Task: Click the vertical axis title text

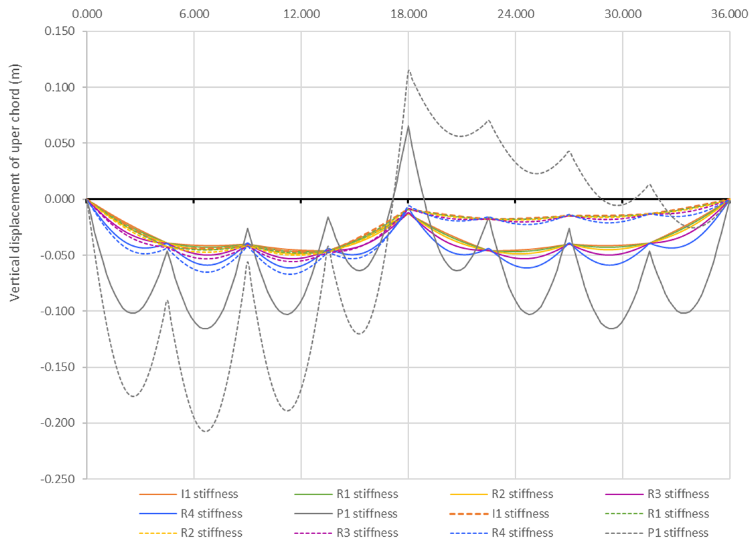Action: click(15, 183)
